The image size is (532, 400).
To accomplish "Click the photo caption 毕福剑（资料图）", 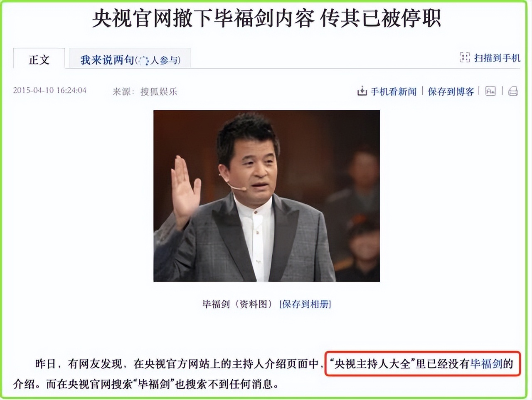I will point(237,304).
